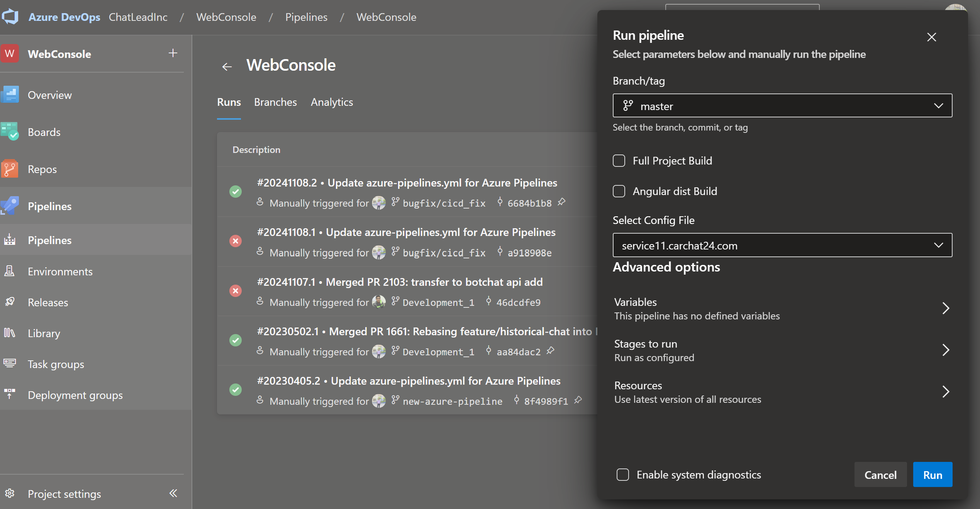The width and height of the screenshot is (980, 509).
Task: Open Library books icon
Action: (9, 333)
